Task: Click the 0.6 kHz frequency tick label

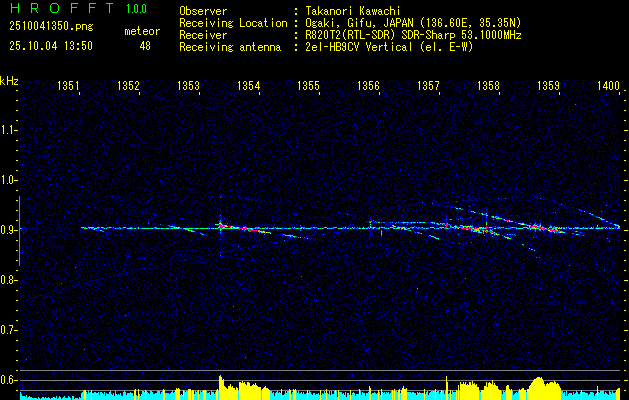Action: pyautogui.click(x=8, y=380)
